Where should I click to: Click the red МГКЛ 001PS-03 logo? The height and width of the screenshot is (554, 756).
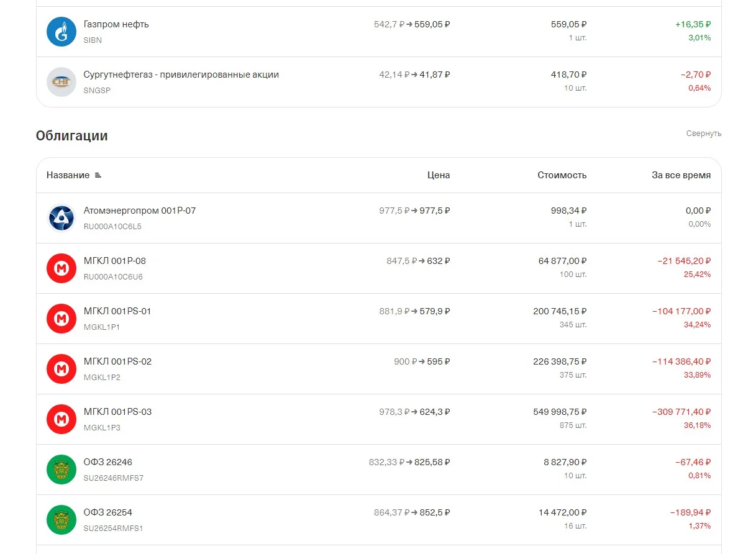click(61, 419)
